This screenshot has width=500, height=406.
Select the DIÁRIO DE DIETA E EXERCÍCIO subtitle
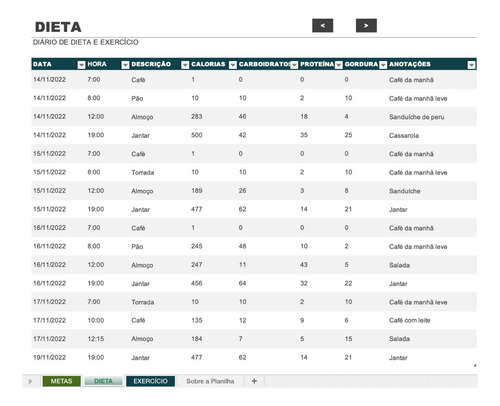coord(86,42)
